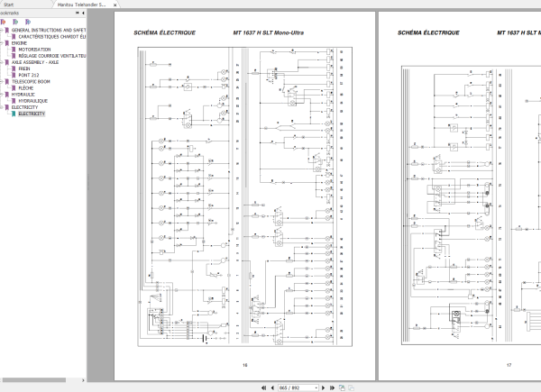
Task: Advance to the next page
Action: (x=324, y=387)
